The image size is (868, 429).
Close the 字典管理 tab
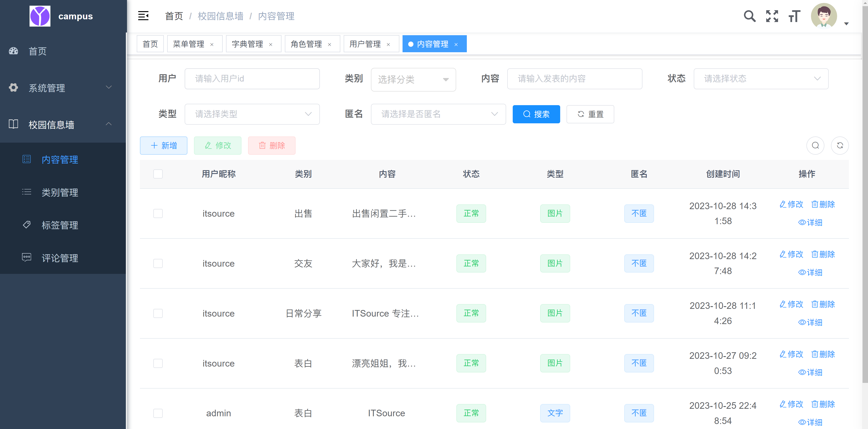pos(271,45)
